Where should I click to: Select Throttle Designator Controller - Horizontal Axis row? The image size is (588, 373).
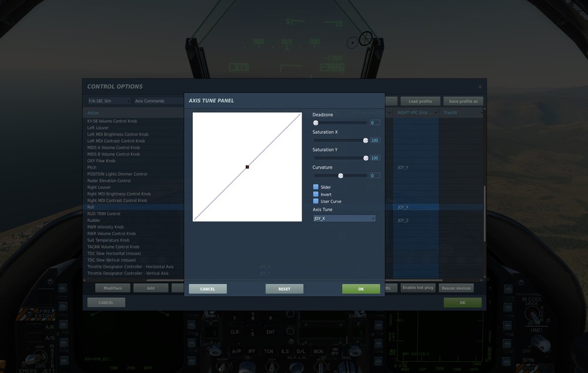133,267
